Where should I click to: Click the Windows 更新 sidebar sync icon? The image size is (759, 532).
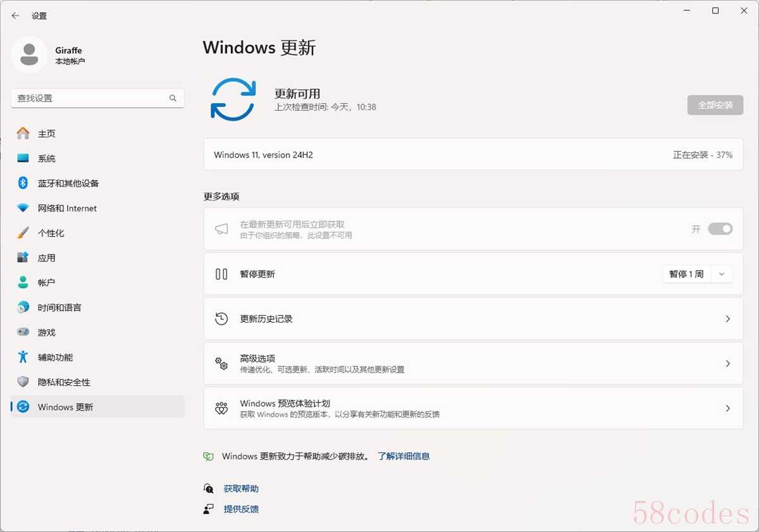point(23,407)
